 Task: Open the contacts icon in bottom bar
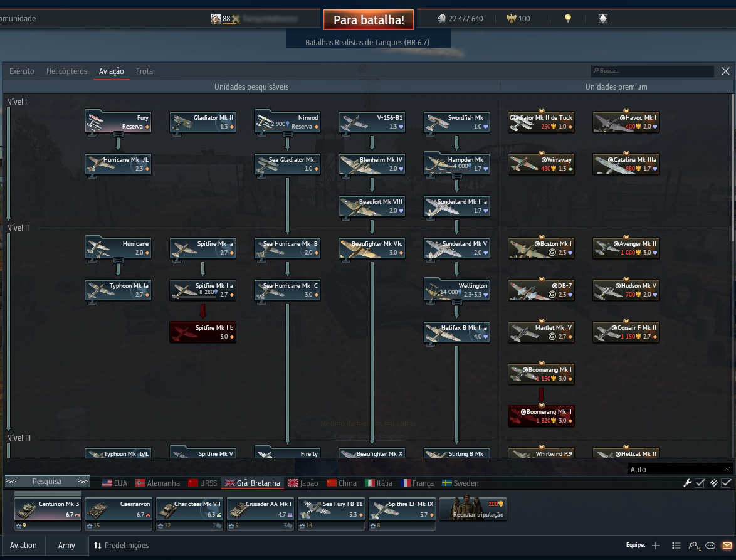[694, 546]
